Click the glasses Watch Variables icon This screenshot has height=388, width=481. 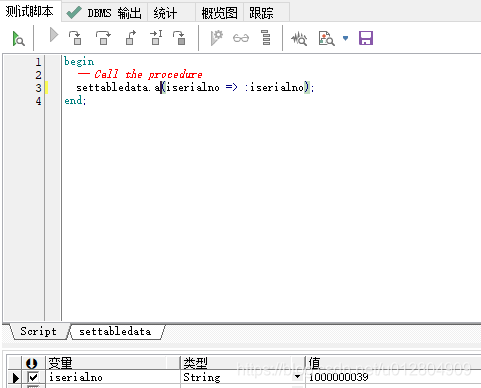click(241, 38)
